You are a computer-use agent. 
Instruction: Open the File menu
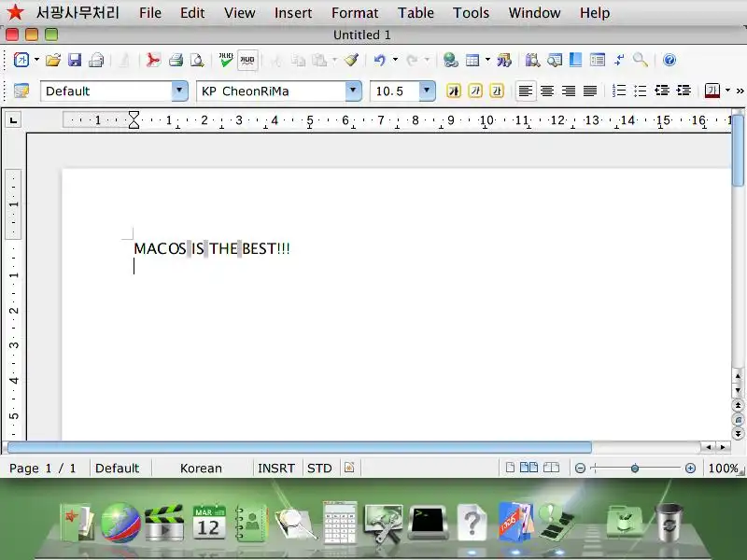[x=150, y=13]
